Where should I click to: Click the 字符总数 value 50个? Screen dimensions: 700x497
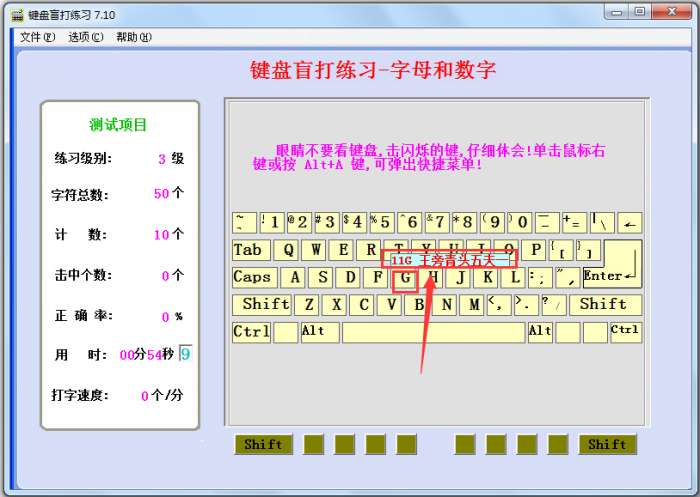pos(169,193)
